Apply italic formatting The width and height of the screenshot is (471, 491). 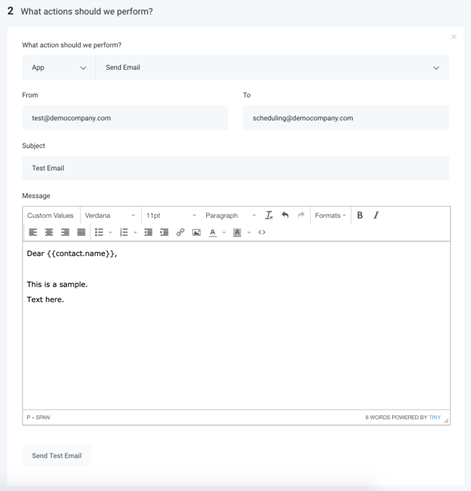[x=376, y=215]
